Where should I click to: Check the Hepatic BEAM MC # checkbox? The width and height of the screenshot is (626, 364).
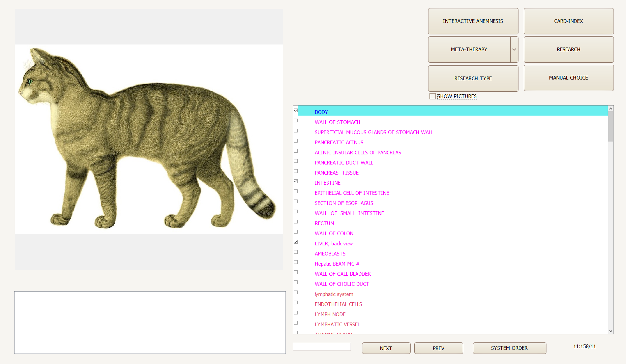pyautogui.click(x=296, y=262)
